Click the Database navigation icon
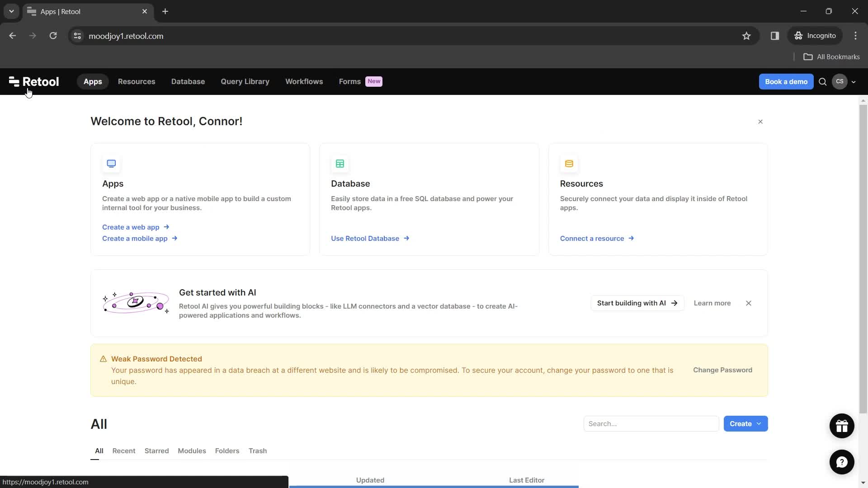 [x=188, y=81]
